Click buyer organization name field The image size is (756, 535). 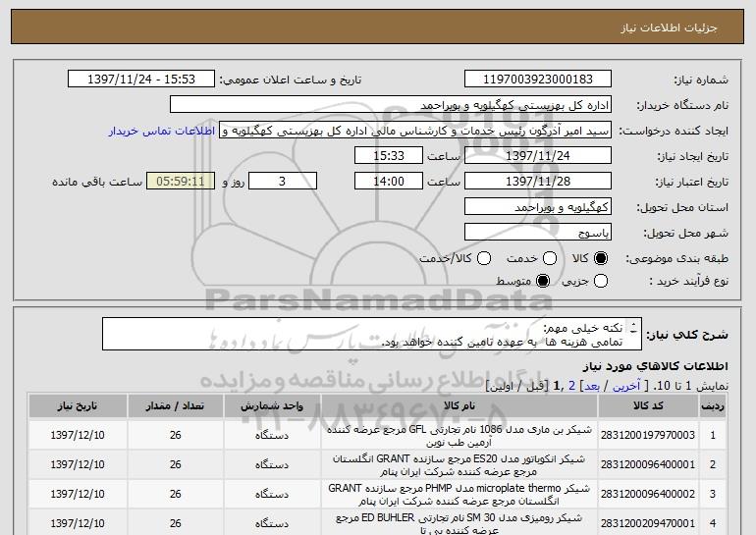(x=391, y=105)
